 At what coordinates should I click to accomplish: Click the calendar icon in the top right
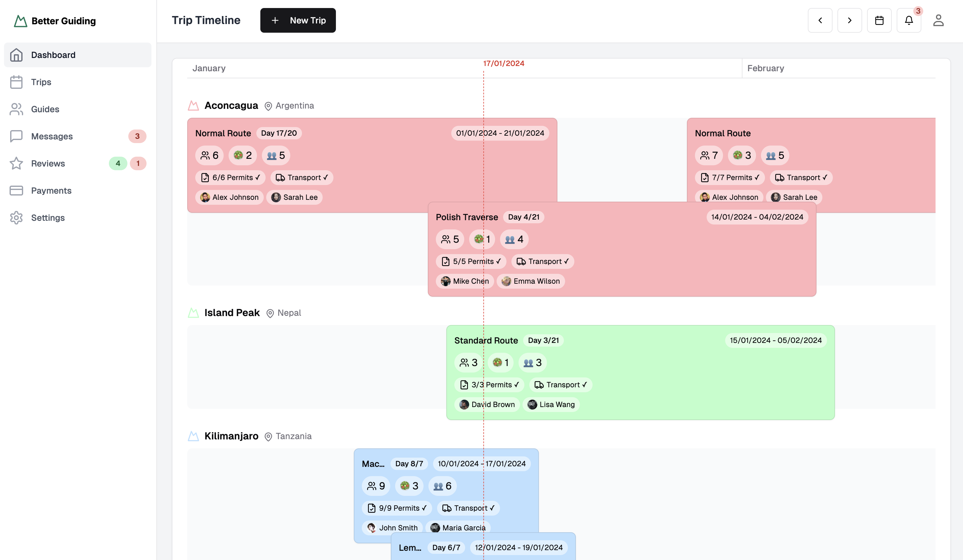(x=879, y=20)
